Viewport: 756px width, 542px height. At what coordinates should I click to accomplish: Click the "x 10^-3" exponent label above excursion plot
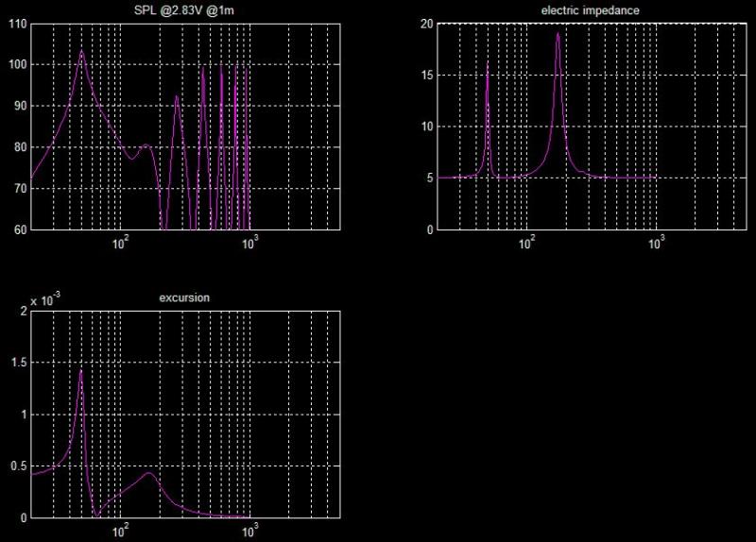[45, 299]
